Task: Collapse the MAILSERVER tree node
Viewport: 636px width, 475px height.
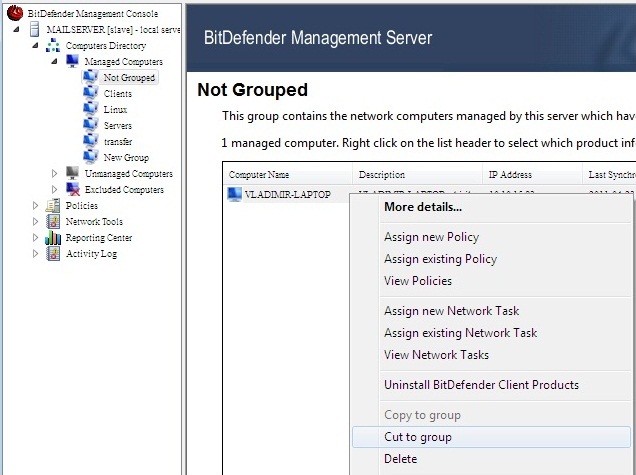Action: pos(16,29)
